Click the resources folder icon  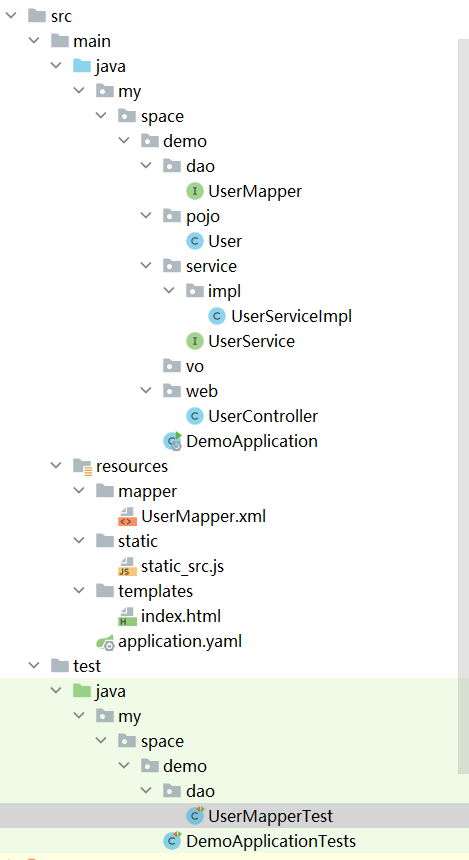pyautogui.click(x=82, y=467)
